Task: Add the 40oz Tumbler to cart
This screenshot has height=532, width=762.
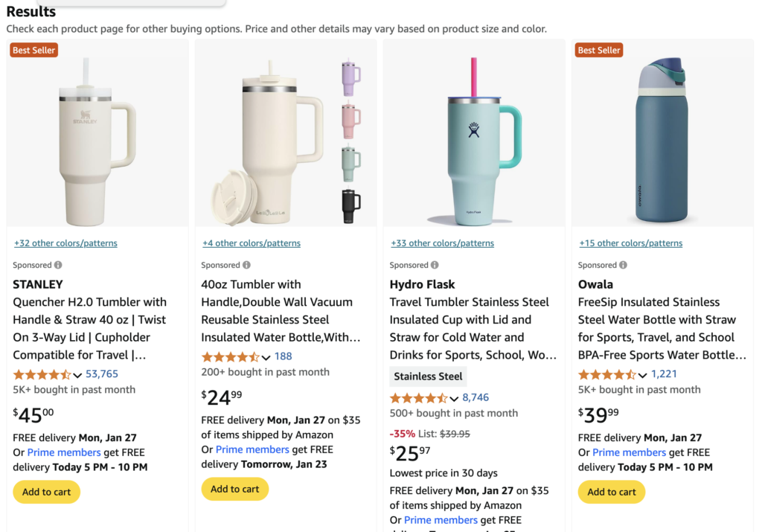Action: pos(235,489)
